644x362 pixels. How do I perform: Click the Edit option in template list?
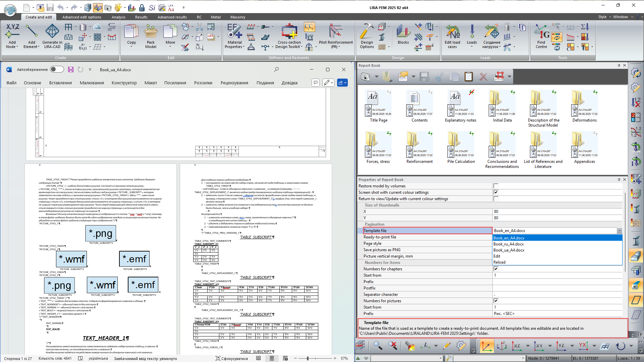(x=497, y=256)
